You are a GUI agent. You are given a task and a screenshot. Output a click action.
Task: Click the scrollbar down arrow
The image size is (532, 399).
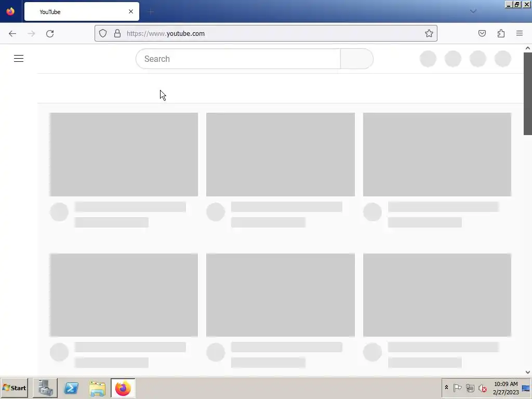tap(528, 372)
